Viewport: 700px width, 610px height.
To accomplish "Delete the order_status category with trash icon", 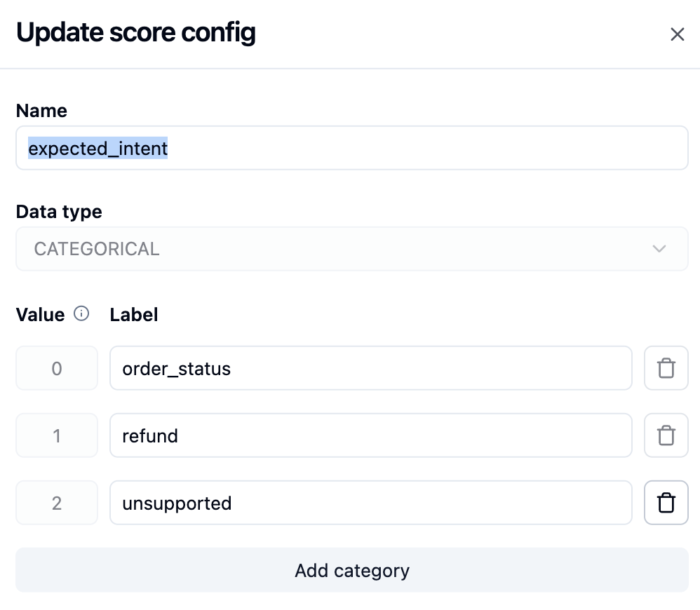I will [666, 368].
